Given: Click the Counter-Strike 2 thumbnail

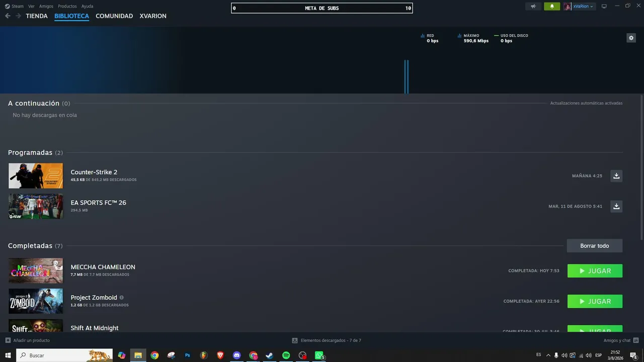Looking at the screenshot, I should [36, 176].
